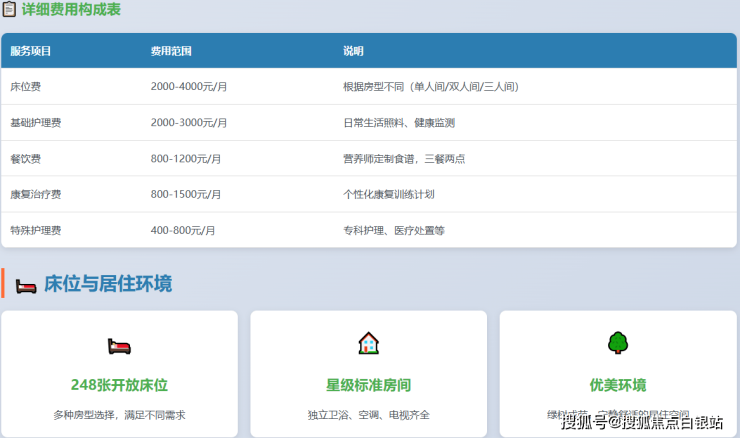Click the 康复治疗费 row label
The height and width of the screenshot is (438, 740).
coord(36,195)
